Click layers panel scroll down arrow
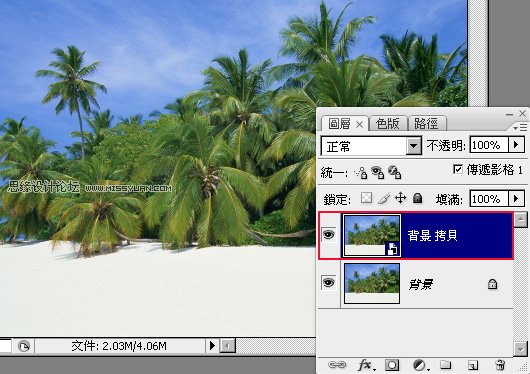 [x=521, y=349]
